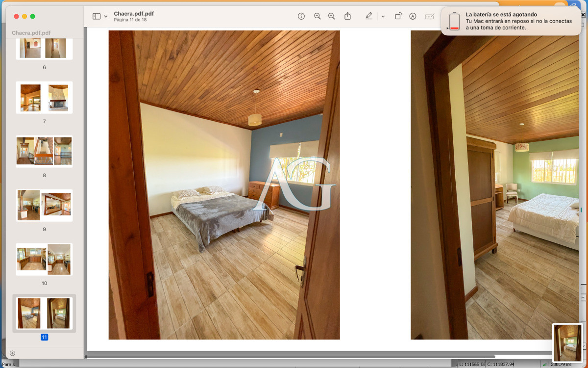The height and width of the screenshot is (368, 588).
Task: Open the Share button in toolbar
Action: [x=347, y=16]
